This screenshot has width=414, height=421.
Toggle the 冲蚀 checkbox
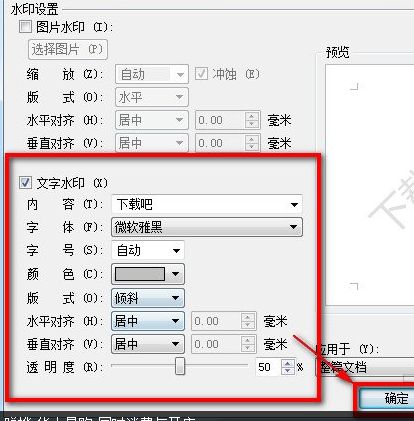click(201, 74)
